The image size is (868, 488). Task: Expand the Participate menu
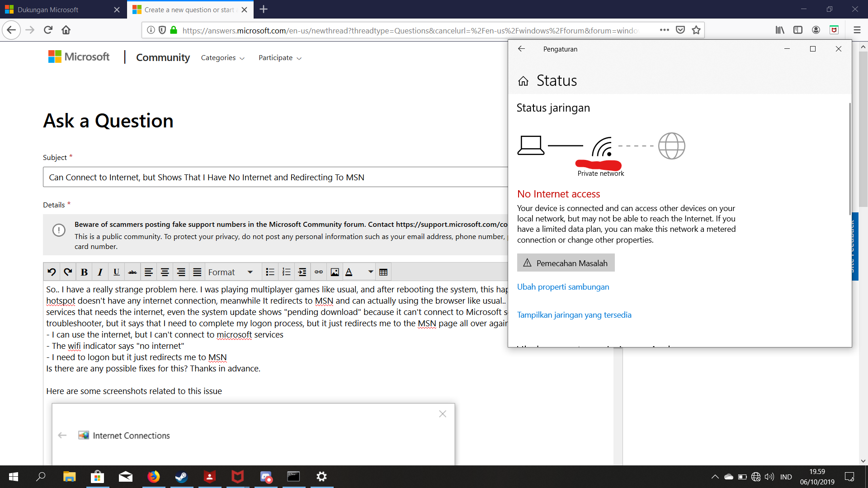pos(280,58)
